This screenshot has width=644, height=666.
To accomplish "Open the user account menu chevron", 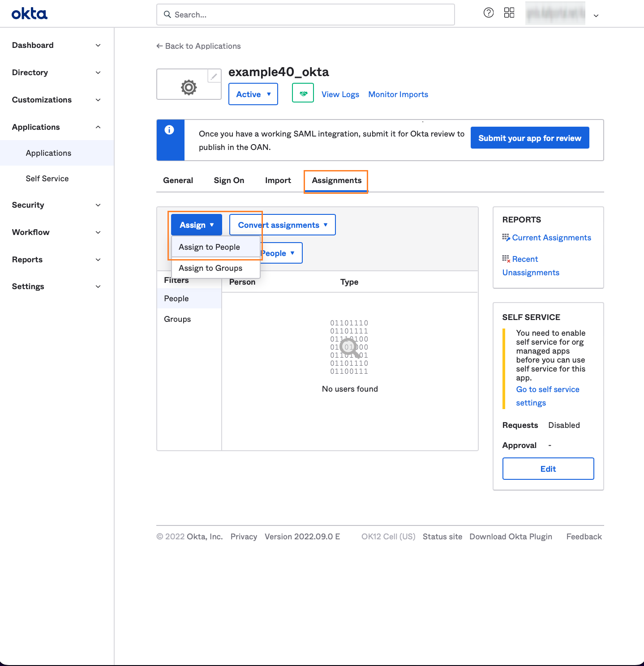I will 596,16.
